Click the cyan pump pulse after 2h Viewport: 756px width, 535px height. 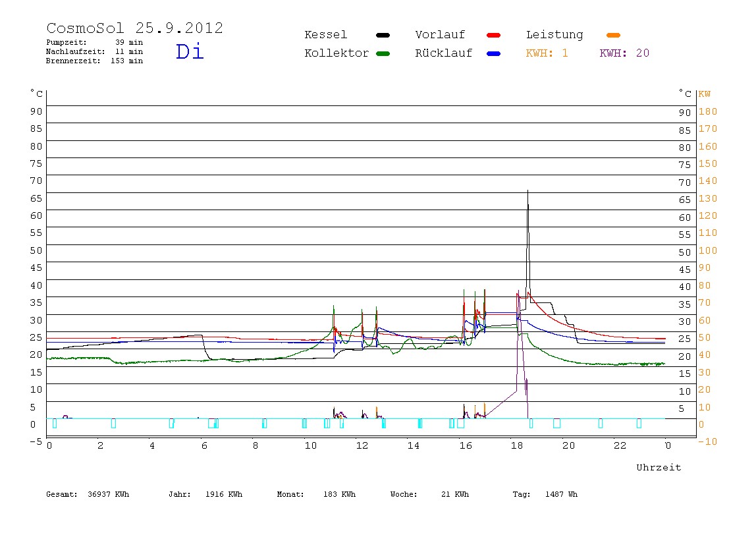click(x=113, y=424)
